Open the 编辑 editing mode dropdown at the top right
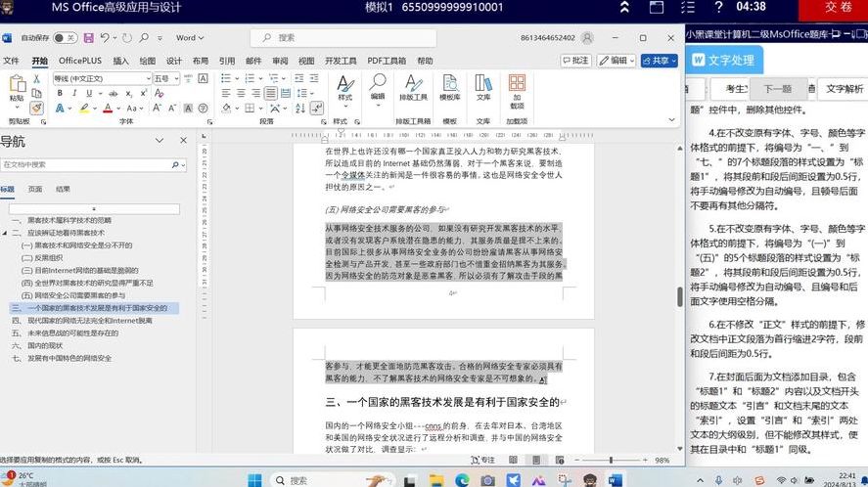The width and height of the screenshot is (868, 487). click(x=617, y=61)
